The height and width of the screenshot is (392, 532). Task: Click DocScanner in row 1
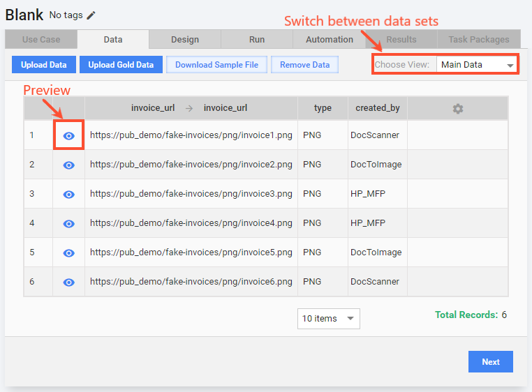[x=375, y=135]
